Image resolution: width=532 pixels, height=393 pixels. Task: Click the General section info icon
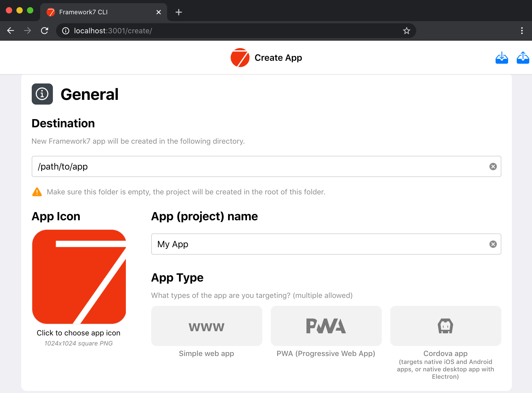42,94
